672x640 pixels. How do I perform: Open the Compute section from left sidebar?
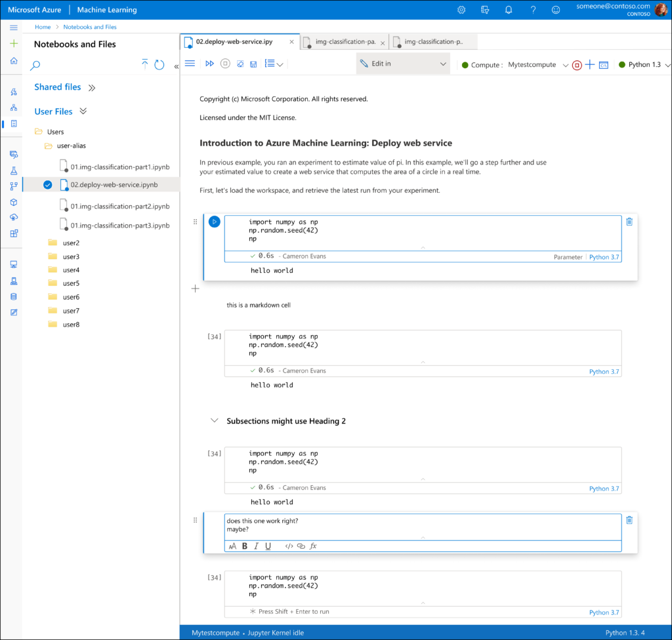[x=12, y=264]
